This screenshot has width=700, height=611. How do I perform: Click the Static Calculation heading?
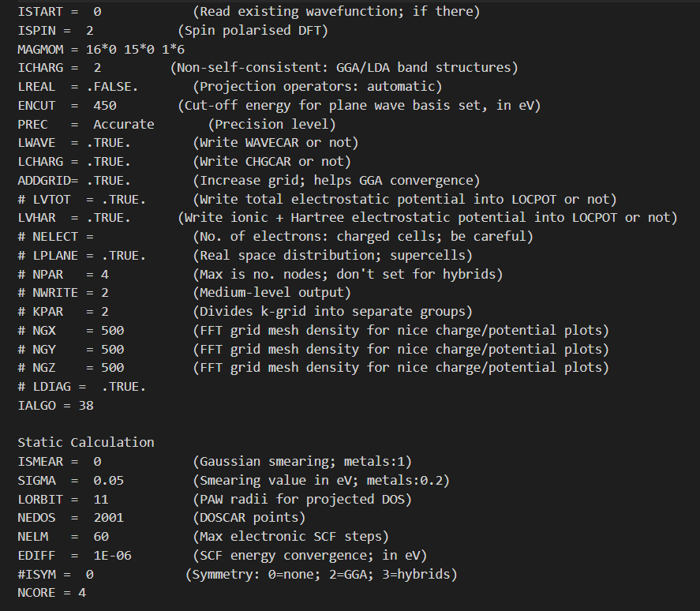point(86,442)
